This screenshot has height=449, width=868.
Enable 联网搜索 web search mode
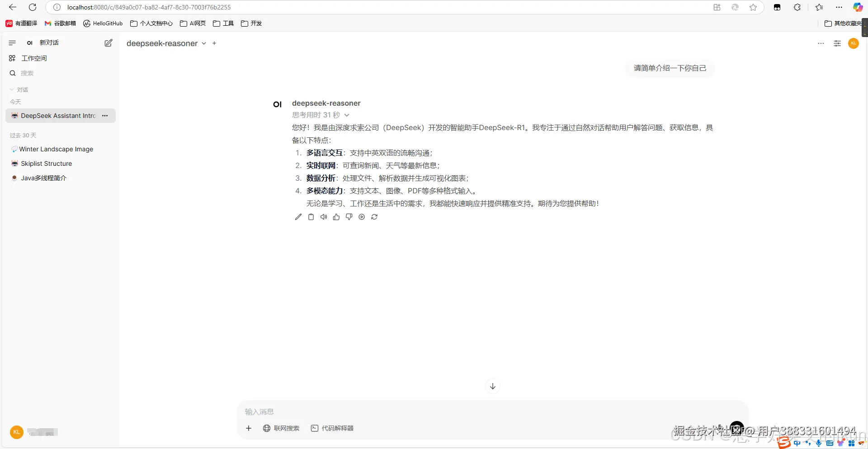(281, 428)
